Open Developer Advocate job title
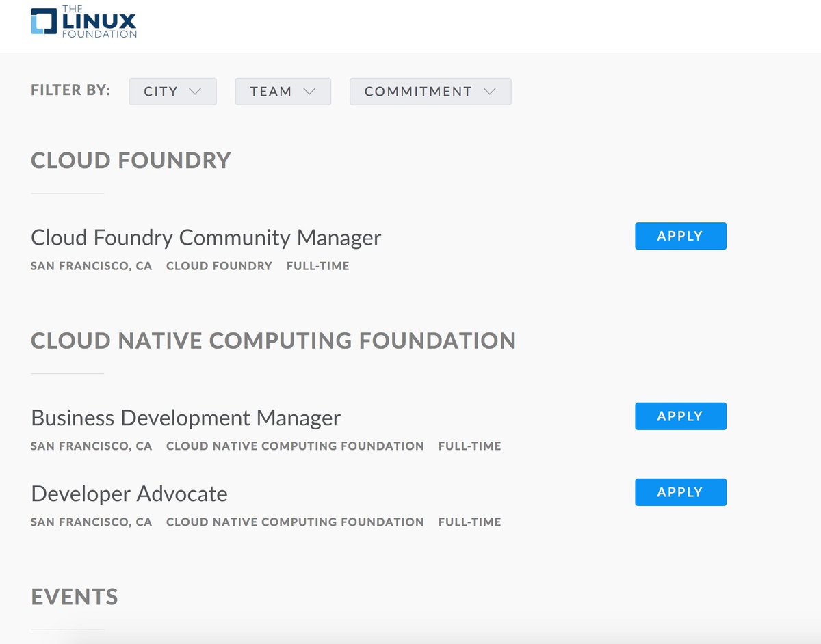This screenshot has height=644, width=821. coord(129,494)
